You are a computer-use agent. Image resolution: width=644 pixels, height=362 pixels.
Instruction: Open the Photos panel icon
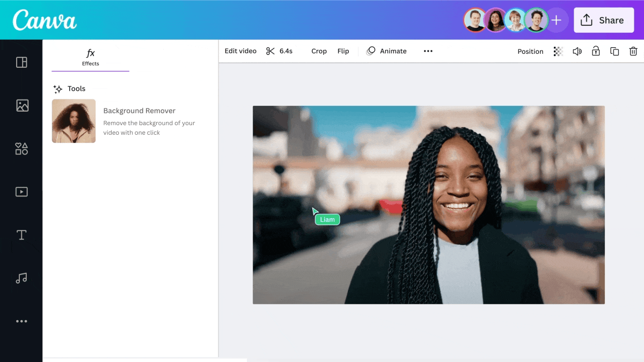(21, 105)
